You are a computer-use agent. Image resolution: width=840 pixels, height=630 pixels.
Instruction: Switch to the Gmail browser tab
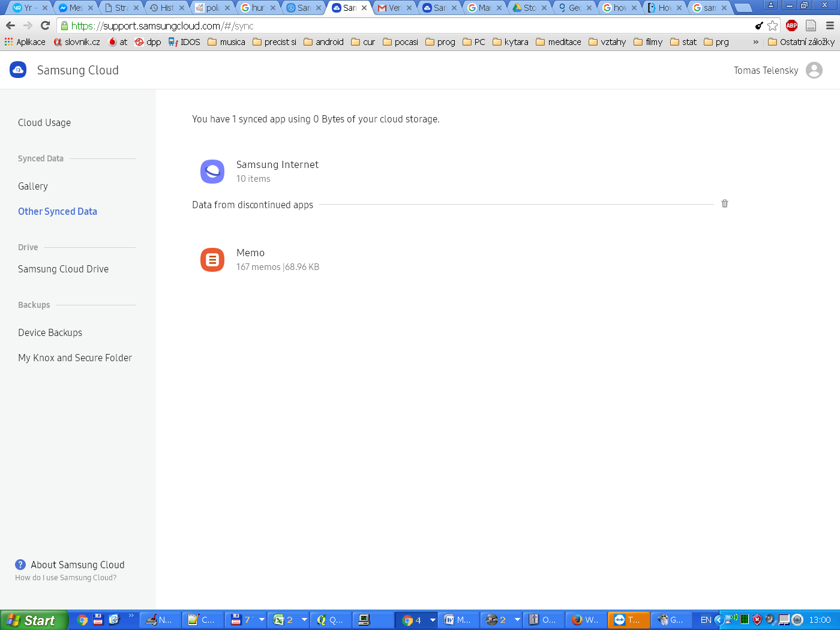point(394,8)
